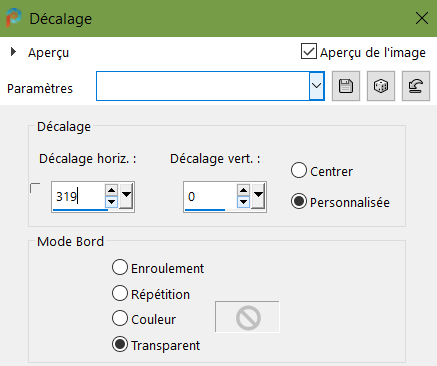The width and height of the screenshot is (437, 366).
Task: Click the blue bar under Décalage vert. value
Action: coord(205,210)
